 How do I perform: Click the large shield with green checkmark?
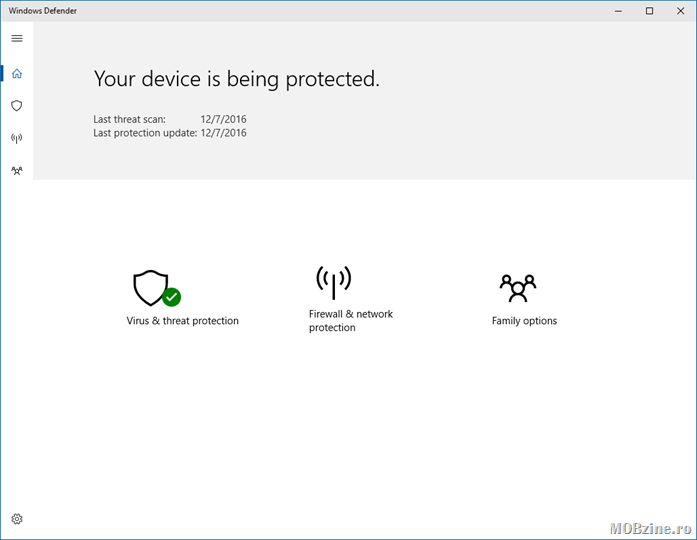156,288
